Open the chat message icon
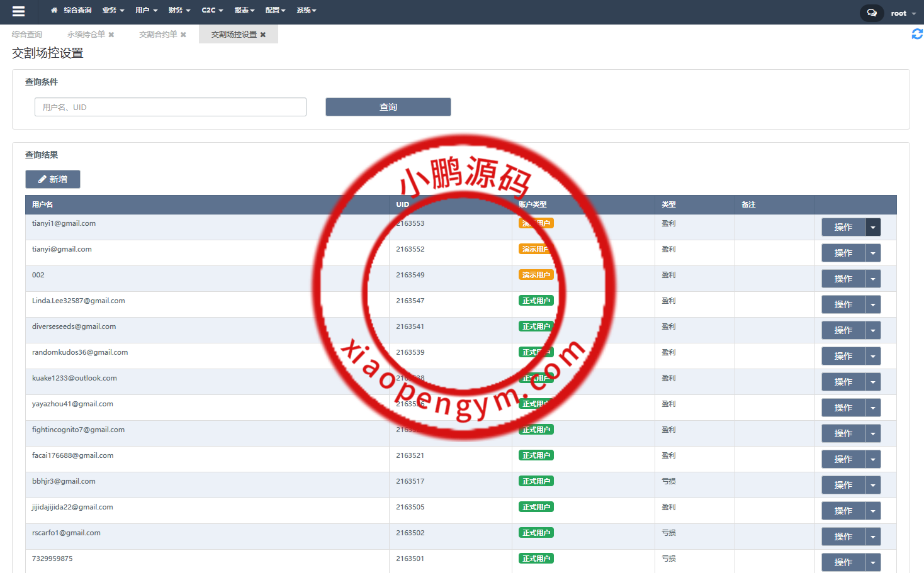The image size is (924, 573). [872, 13]
